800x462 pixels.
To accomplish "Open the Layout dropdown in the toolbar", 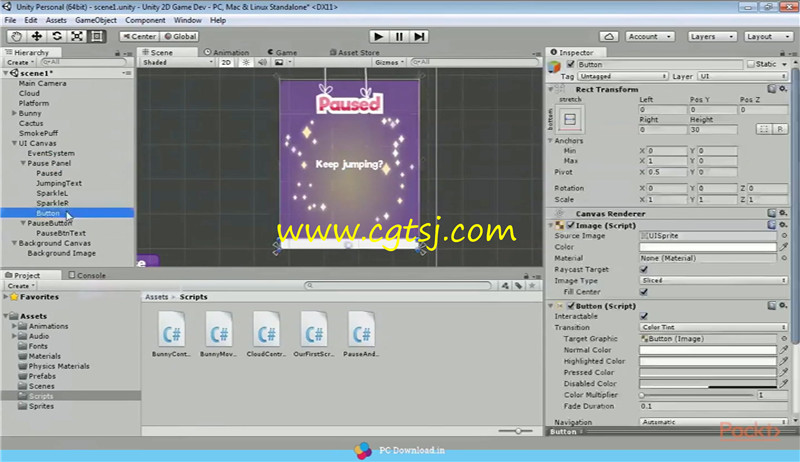I will [768, 36].
